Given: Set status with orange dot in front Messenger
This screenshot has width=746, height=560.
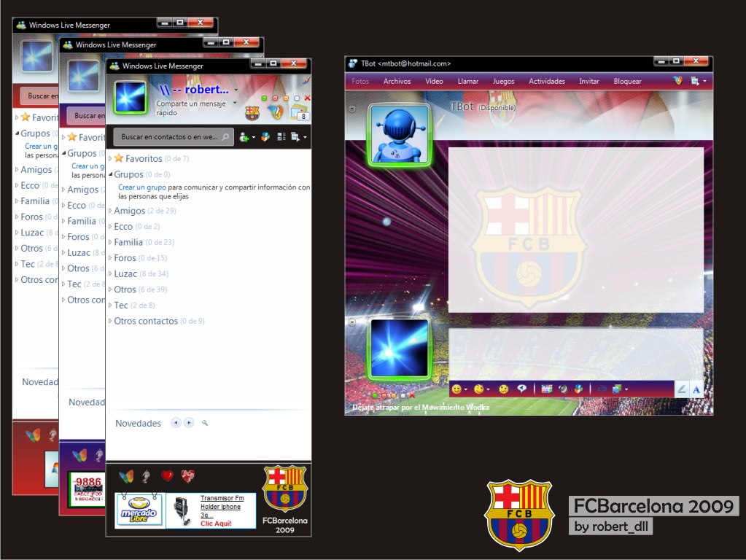Looking at the screenshot, I should [x=286, y=98].
